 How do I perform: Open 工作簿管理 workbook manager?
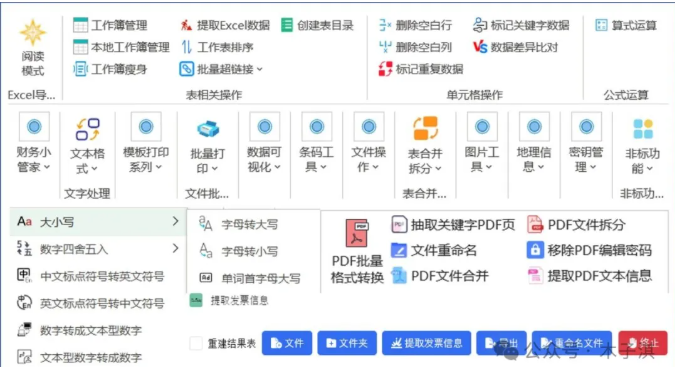pyautogui.click(x=110, y=25)
